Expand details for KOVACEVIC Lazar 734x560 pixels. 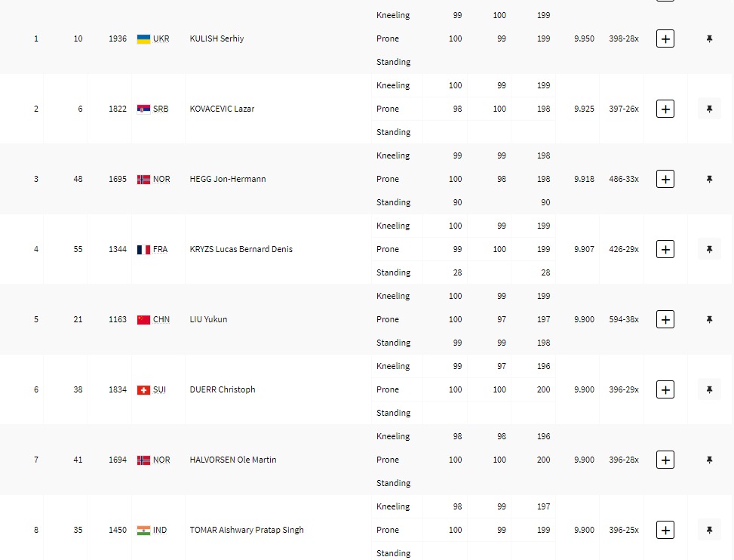click(665, 109)
